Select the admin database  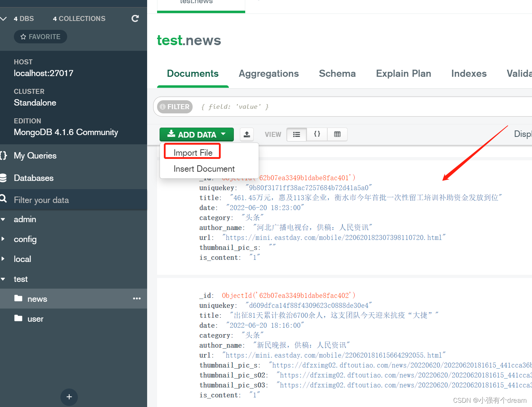25,219
